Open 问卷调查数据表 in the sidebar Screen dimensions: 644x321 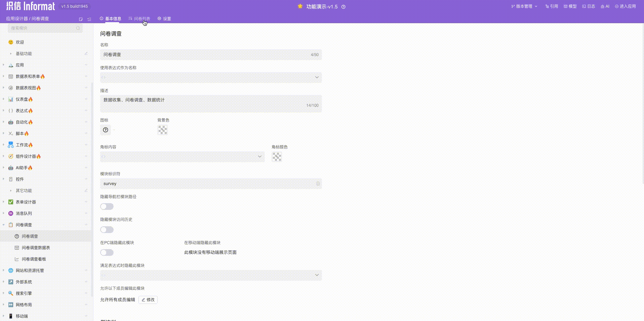tap(36, 247)
